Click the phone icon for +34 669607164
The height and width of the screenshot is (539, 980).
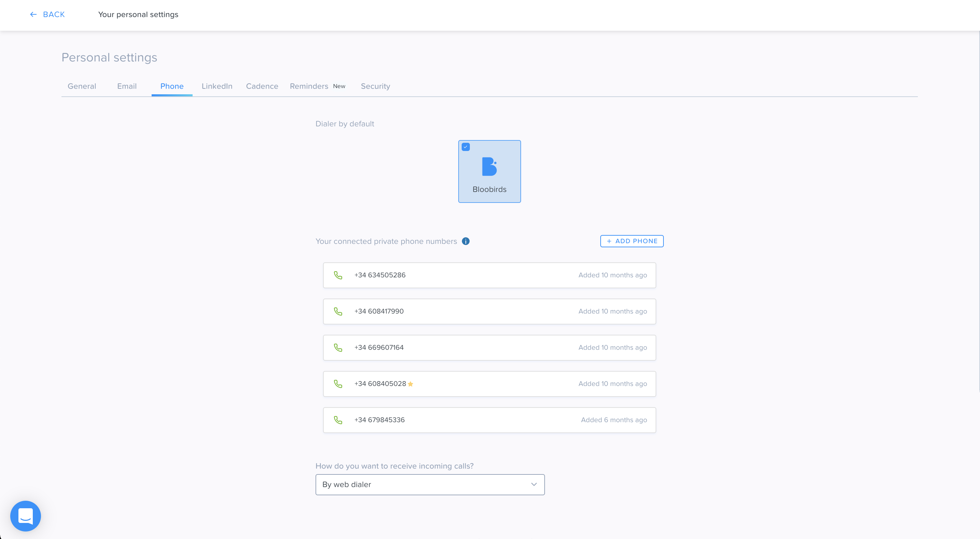[x=338, y=347]
